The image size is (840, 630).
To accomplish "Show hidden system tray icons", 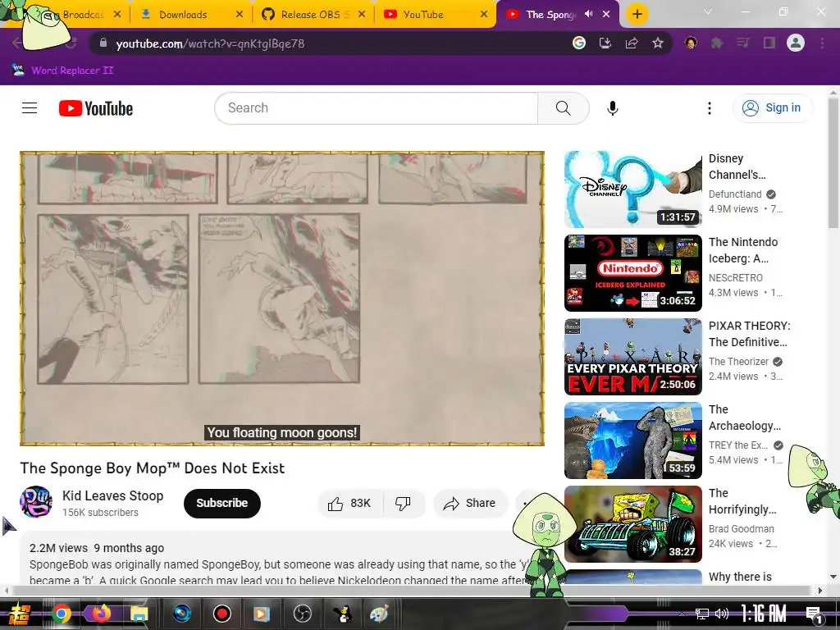I will coord(682,614).
